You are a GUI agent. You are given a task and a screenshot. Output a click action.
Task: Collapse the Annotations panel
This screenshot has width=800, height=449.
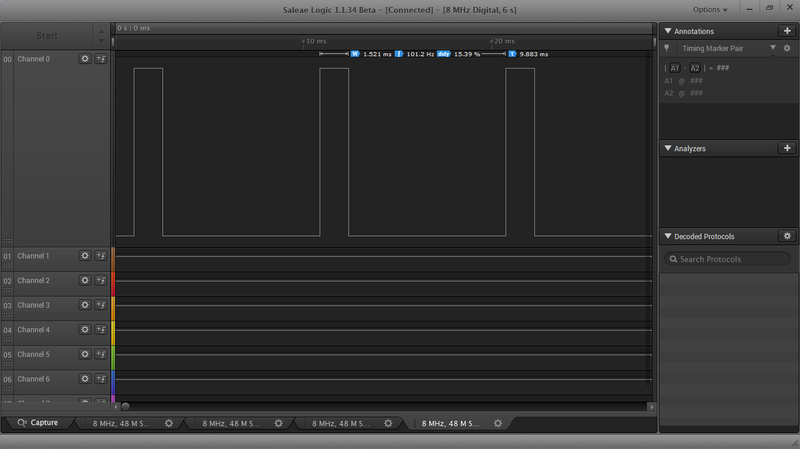[668, 31]
